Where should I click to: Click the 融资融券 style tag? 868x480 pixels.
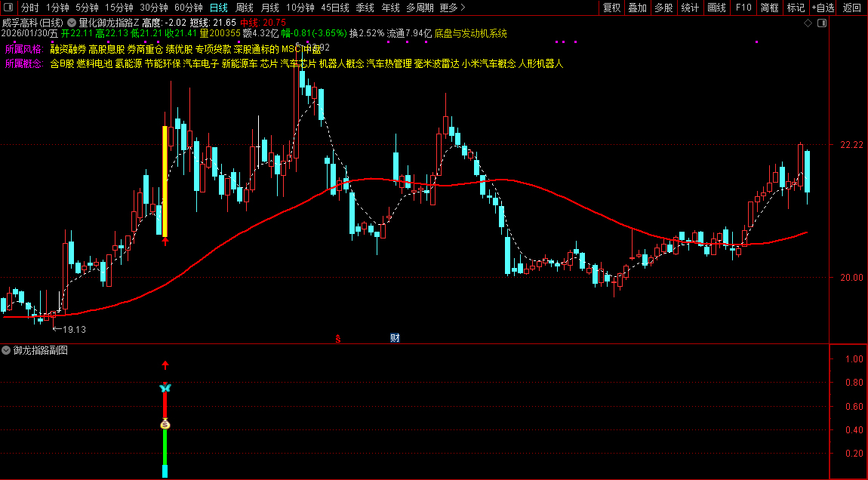pyautogui.click(x=68, y=49)
